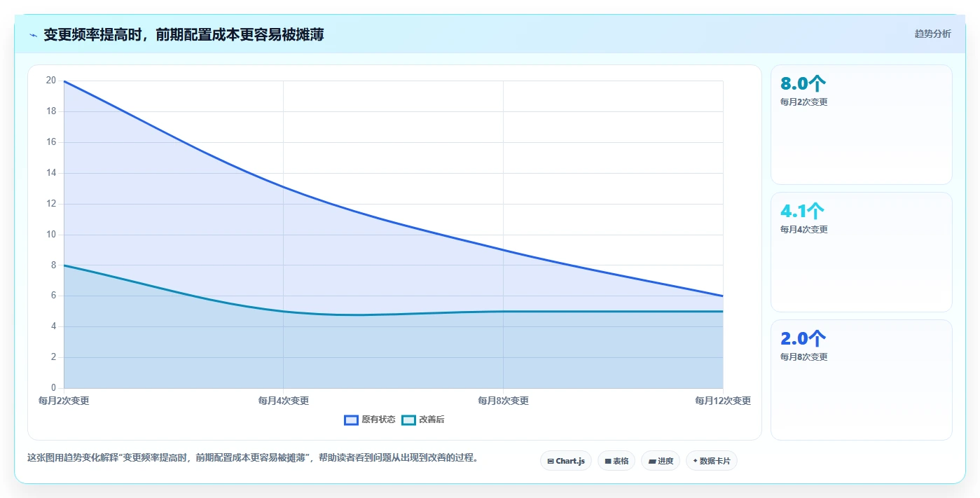Click the y-axis value 20
The image size is (980, 498).
51,81
